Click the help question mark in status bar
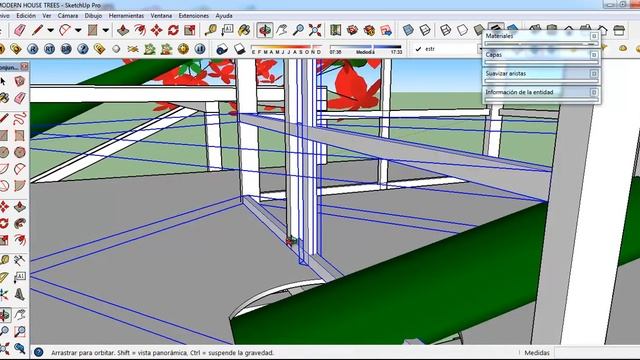The width and height of the screenshot is (640, 360). [x=38, y=352]
